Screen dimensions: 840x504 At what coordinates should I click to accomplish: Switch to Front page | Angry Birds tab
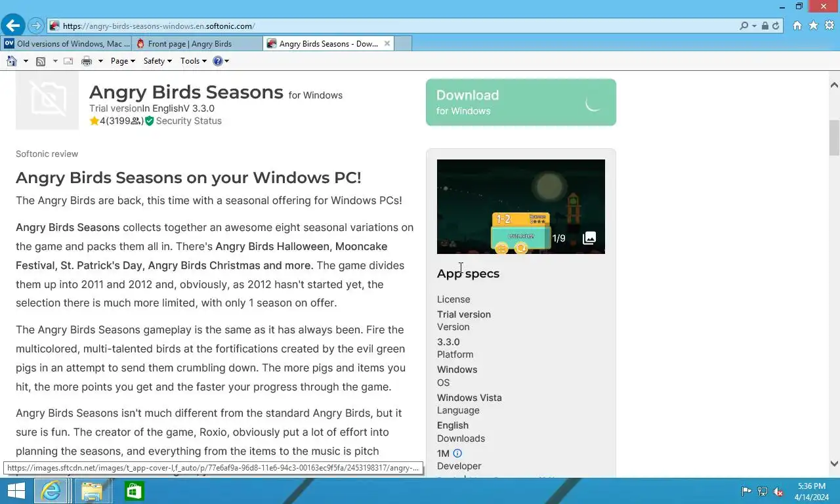pos(198,43)
